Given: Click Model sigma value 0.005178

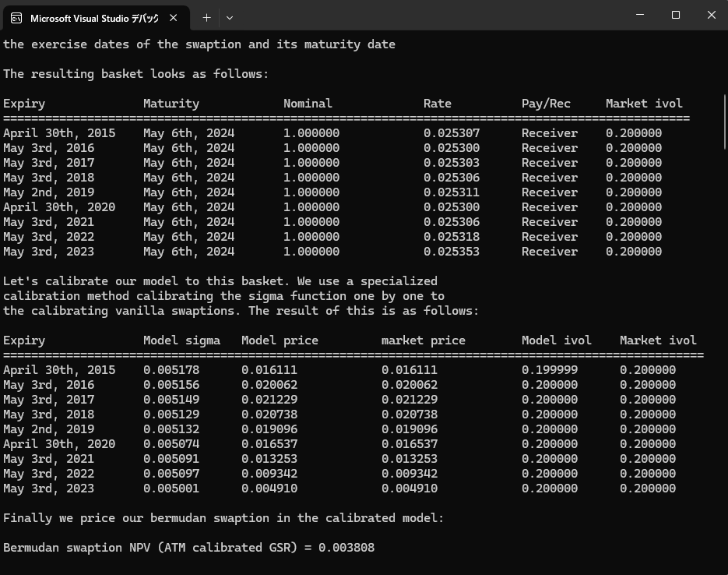Looking at the screenshot, I should click(171, 370).
